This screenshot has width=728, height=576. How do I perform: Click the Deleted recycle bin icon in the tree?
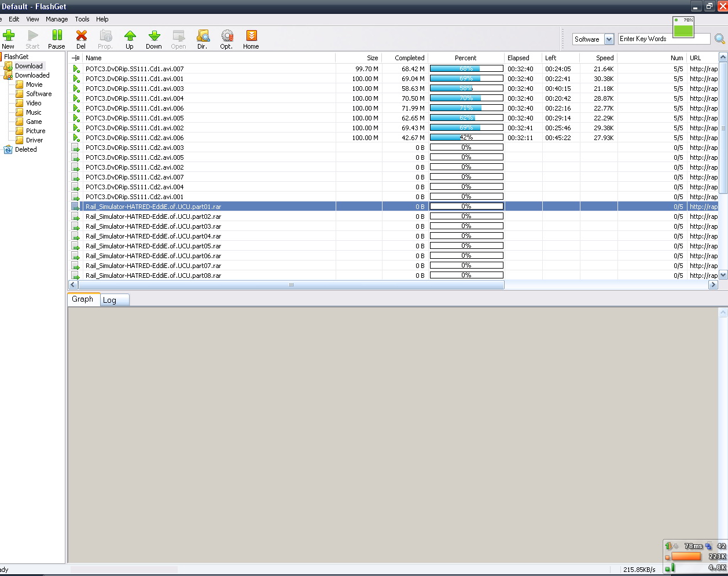8,149
